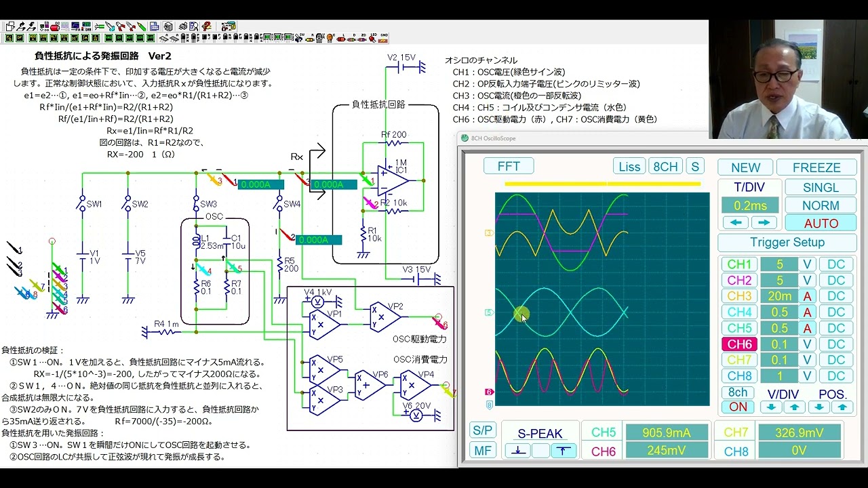Increase T/DIV with the right arrow
This screenshot has width=868, height=488.
(764, 222)
